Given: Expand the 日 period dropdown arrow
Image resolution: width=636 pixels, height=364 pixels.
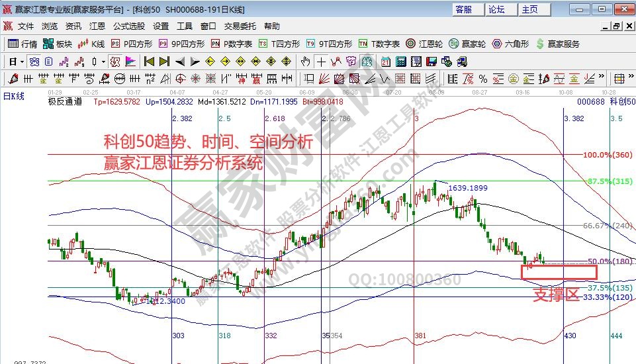Looking at the screenshot, I should (x=22, y=62).
